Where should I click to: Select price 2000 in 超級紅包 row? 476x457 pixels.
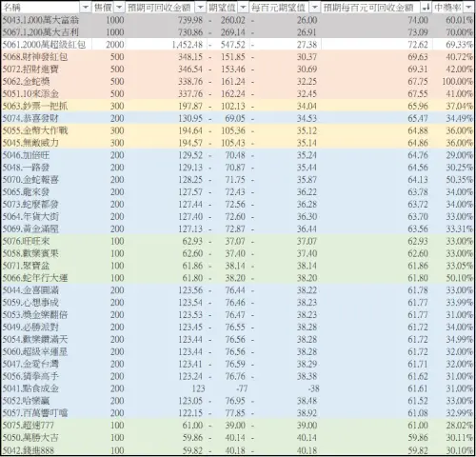click(x=109, y=45)
